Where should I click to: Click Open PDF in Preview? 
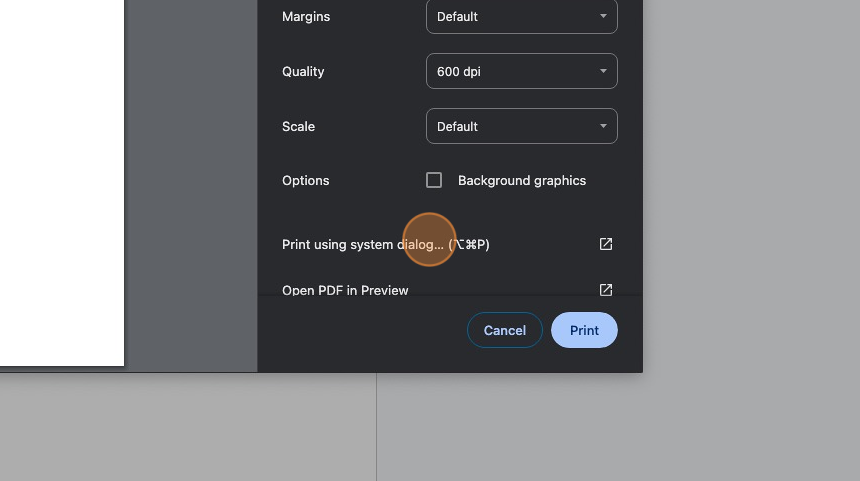(345, 290)
